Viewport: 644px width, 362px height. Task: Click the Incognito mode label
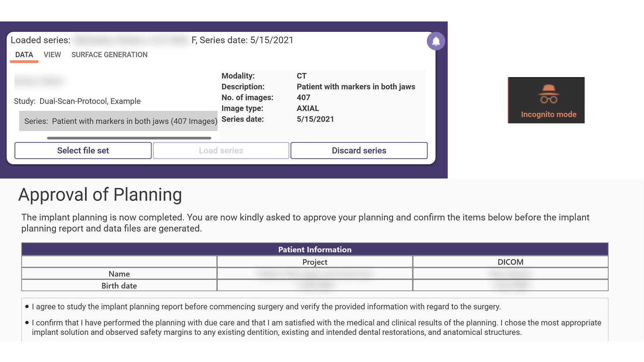click(x=548, y=114)
